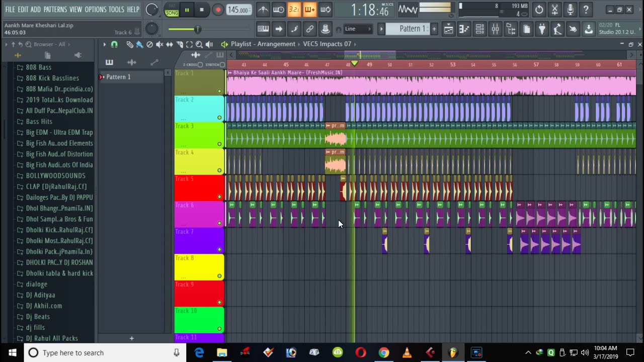
Task: Select the Slip tool in playlist
Action: pyautogui.click(x=170, y=44)
